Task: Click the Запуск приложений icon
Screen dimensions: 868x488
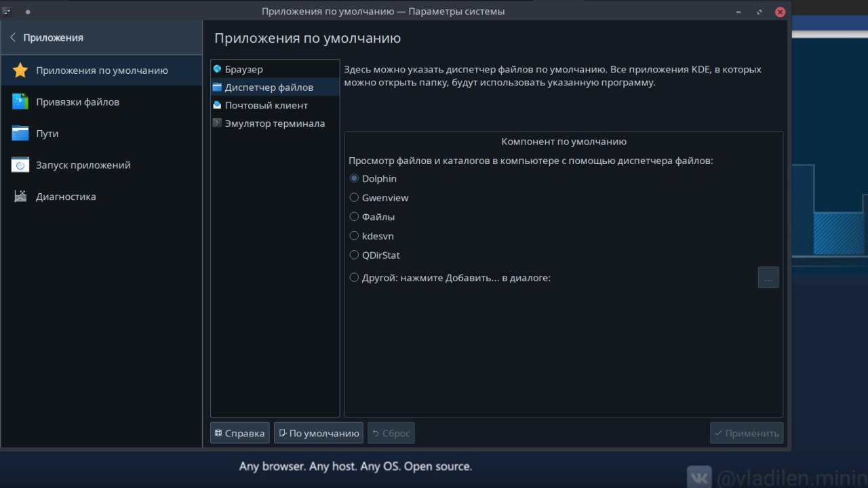Action: (20, 165)
